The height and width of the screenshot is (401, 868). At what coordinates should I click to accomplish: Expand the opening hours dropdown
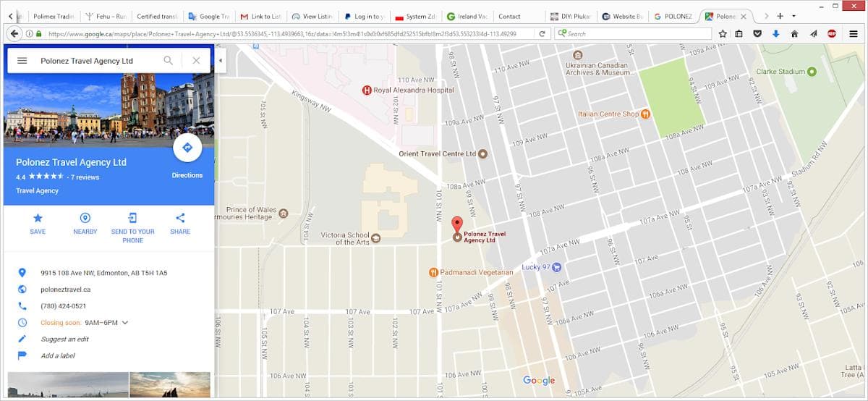pyautogui.click(x=125, y=323)
